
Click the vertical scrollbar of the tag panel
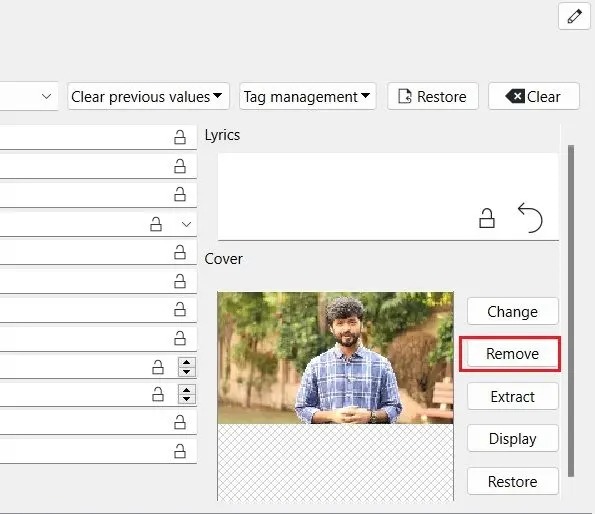pyautogui.click(x=571, y=311)
